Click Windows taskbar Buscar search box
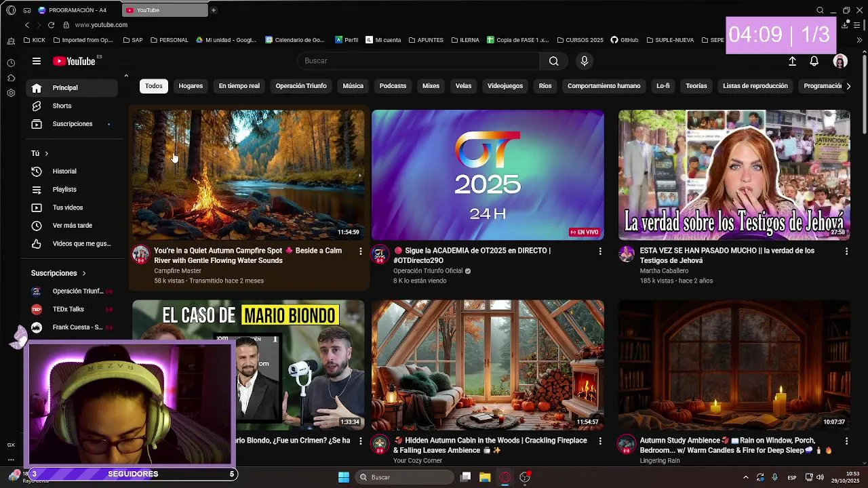 point(406,477)
